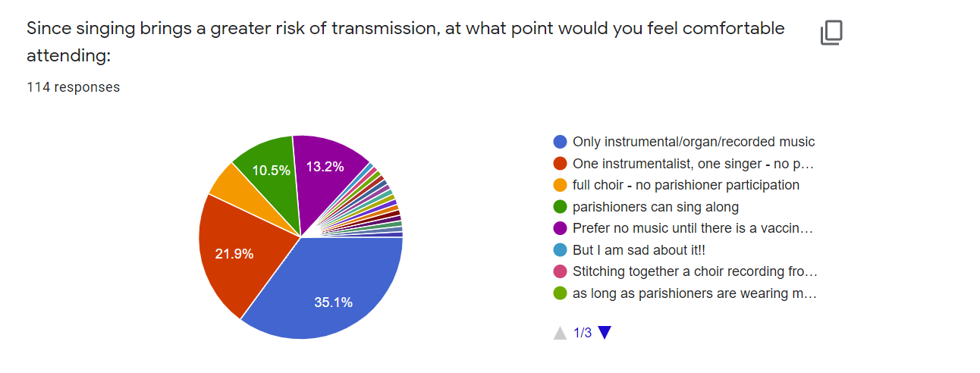Click the red legend dot for one instrumentalist
The height and width of the screenshot is (373, 980).
tap(561, 163)
